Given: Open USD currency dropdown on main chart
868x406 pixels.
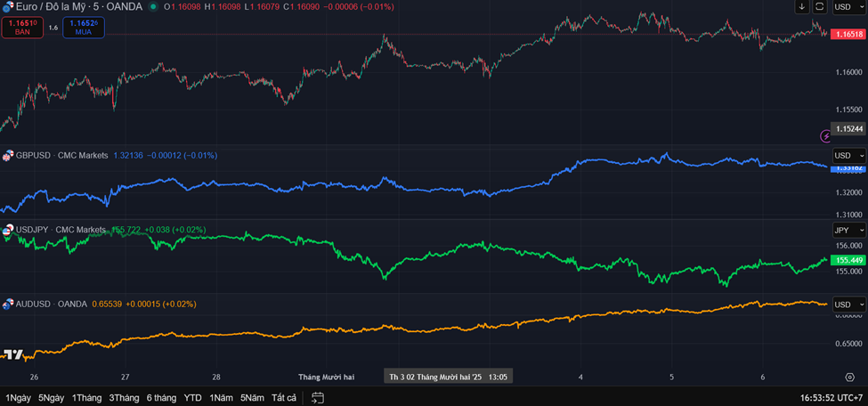Looking at the screenshot, I should 848,7.
